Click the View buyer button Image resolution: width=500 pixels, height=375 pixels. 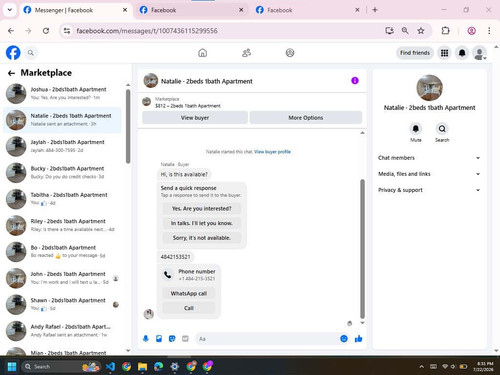(x=195, y=118)
